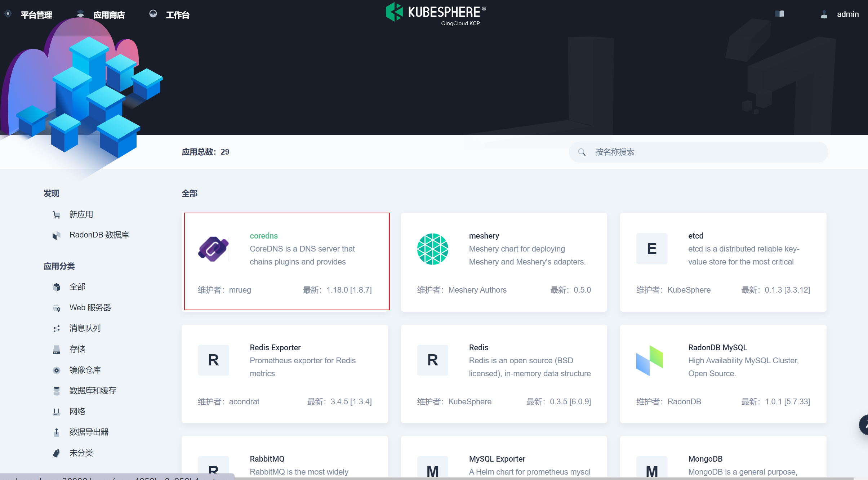
Task: Click the Redis R letter icon
Action: tap(432, 360)
